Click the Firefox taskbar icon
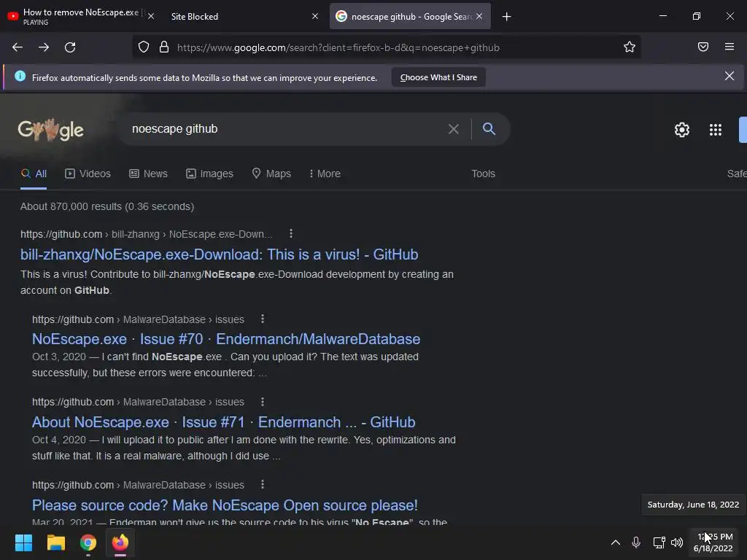The width and height of the screenshot is (747, 560). (120, 542)
